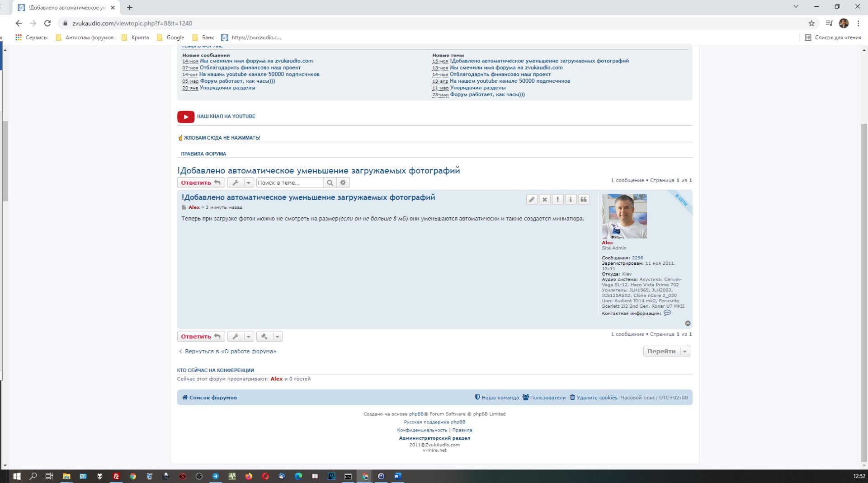The height and width of the screenshot is (483, 868).
Task: Bookmark this page with the star icon
Action: 811,23
